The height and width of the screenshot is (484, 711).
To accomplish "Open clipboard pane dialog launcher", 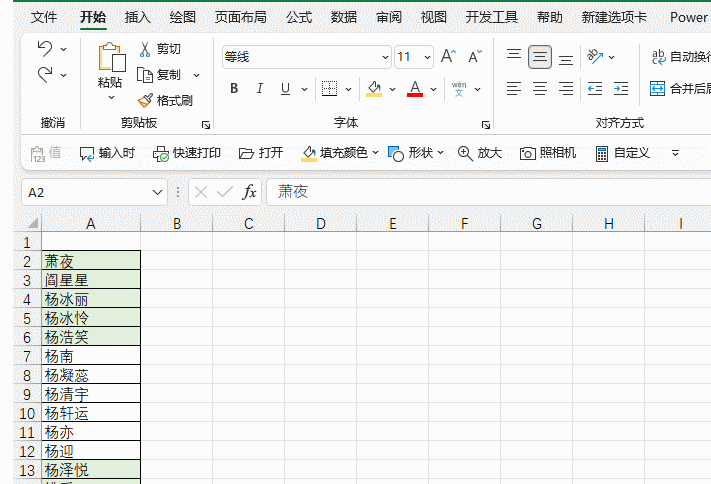I will (206, 125).
